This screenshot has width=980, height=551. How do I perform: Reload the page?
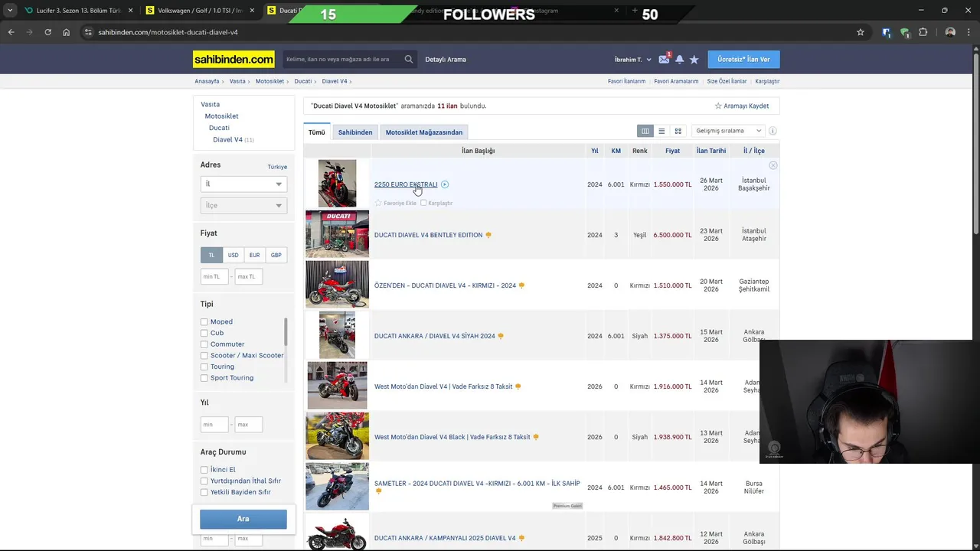click(x=47, y=32)
